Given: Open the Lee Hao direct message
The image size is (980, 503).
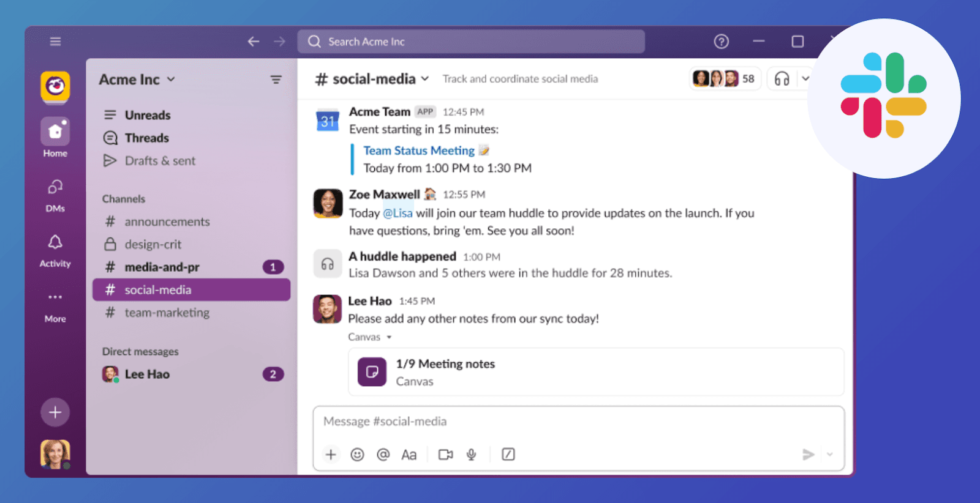Looking at the screenshot, I should point(192,374).
